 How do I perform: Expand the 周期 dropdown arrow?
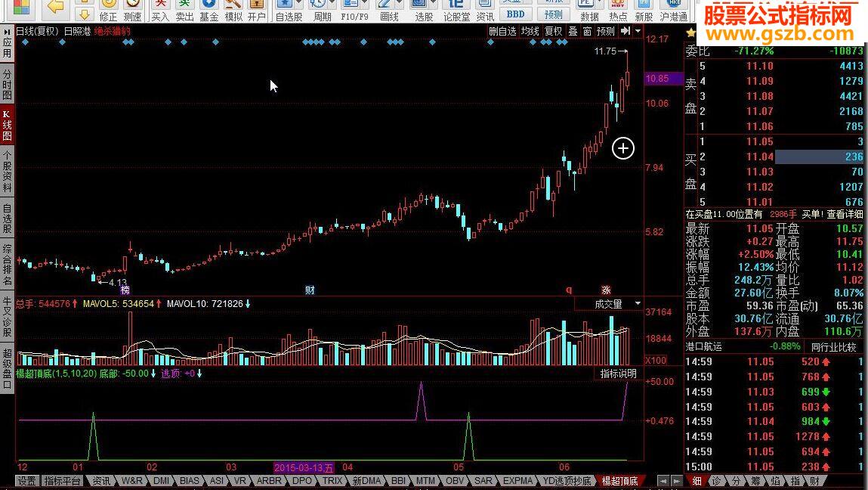pos(332,3)
